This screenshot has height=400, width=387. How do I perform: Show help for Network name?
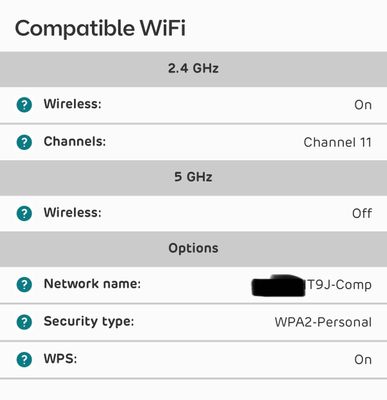coord(24,285)
